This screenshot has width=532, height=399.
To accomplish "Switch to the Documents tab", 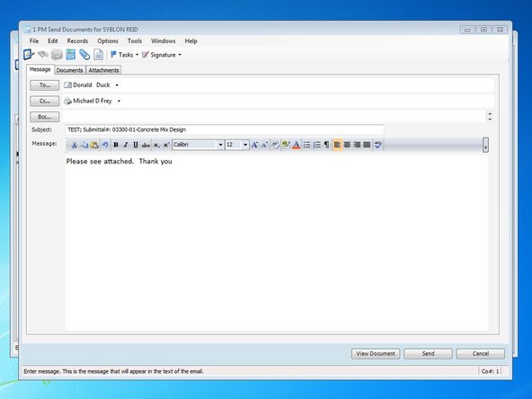I will click(x=69, y=70).
